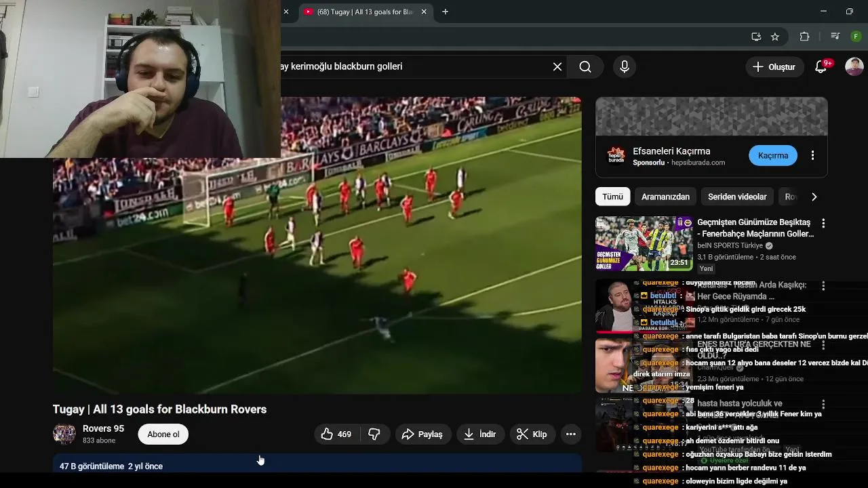Viewport: 868px width, 488px height.
Task: Close the tab left of Tugay tab
Action: coord(285,12)
